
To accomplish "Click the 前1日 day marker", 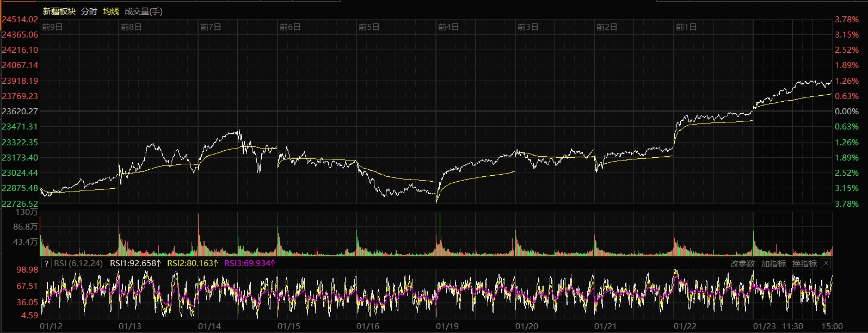I will click(x=686, y=27).
